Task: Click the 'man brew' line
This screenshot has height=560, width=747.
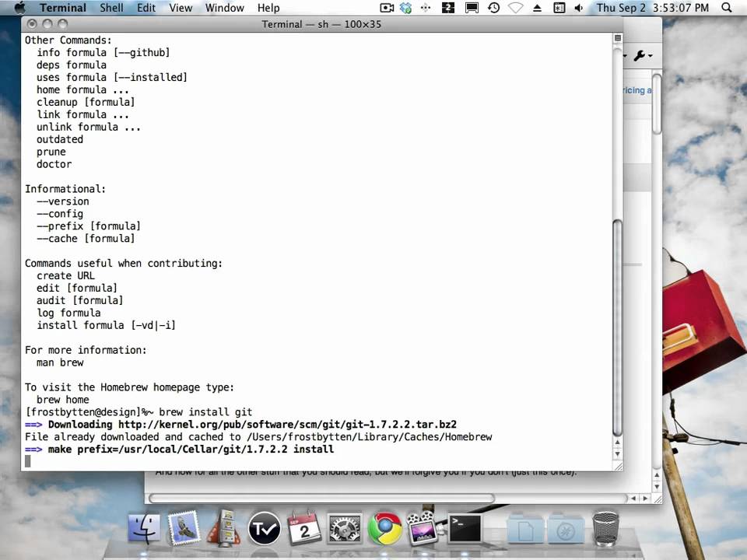Action: [60, 362]
